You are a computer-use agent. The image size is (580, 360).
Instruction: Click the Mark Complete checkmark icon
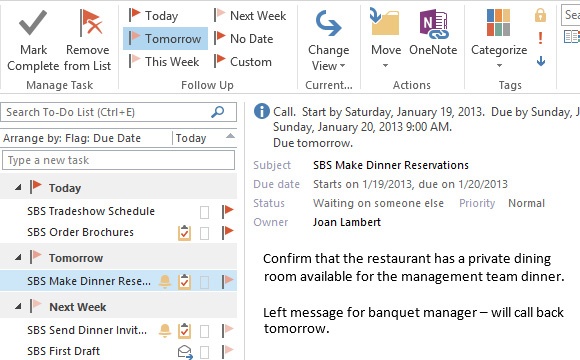(33, 23)
